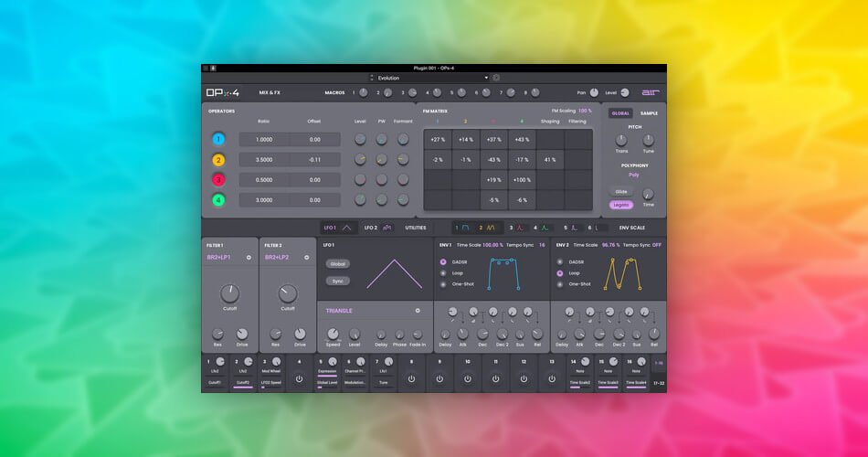Select DADSR mode for ENV 2
Screen dimensions: 868x457
click(x=560, y=262)
